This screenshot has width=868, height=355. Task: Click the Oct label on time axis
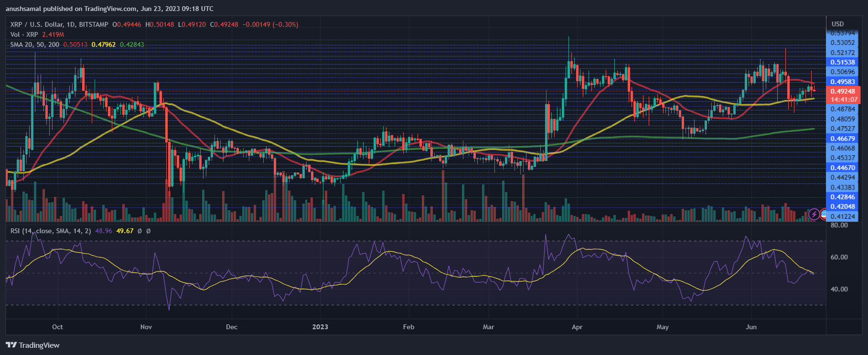point(57,327)
